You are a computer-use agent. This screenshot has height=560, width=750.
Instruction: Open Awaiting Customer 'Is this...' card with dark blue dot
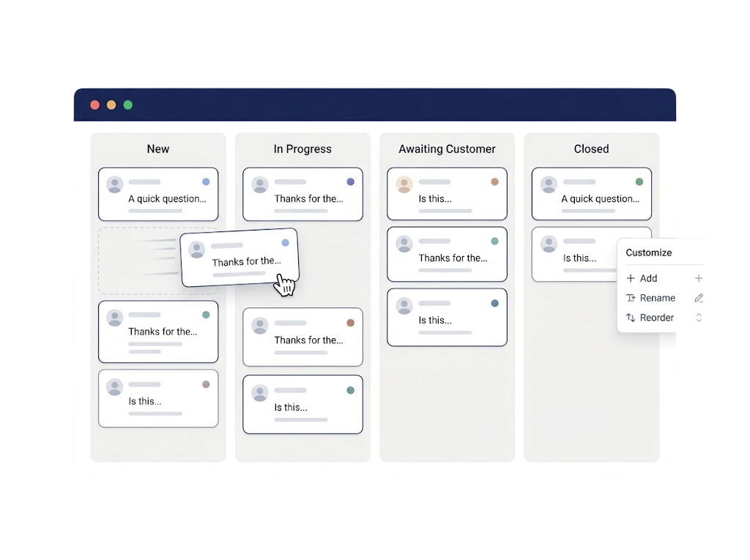coord(448,317)
